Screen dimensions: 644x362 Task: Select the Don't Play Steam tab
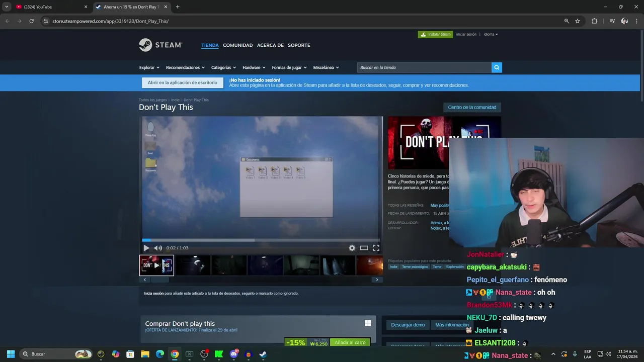(x=132, y=7)
